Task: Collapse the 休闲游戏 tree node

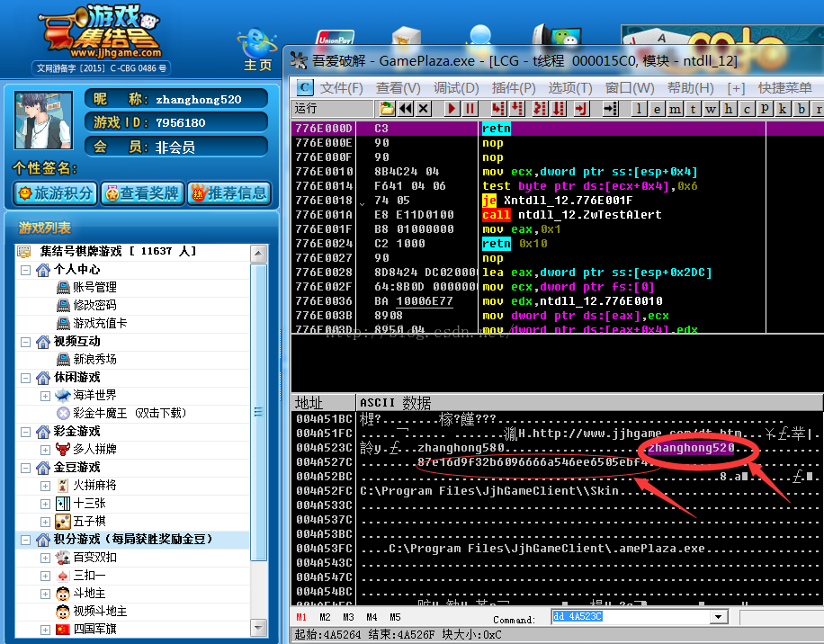Action: pos(25,378)
